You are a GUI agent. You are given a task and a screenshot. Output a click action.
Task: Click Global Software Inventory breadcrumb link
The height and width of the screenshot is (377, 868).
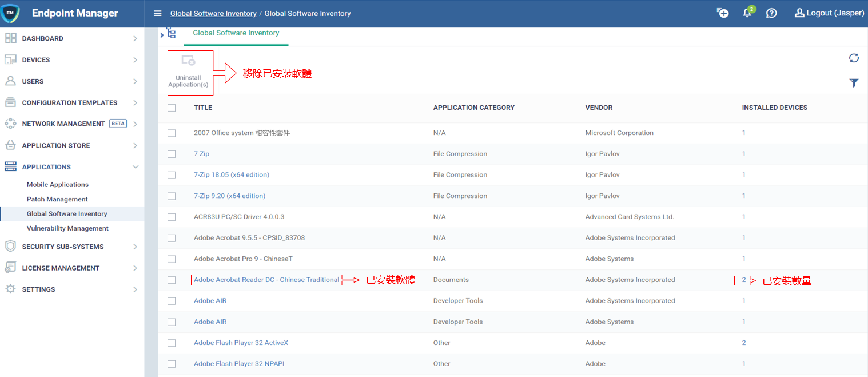click(x=213, y=13)
